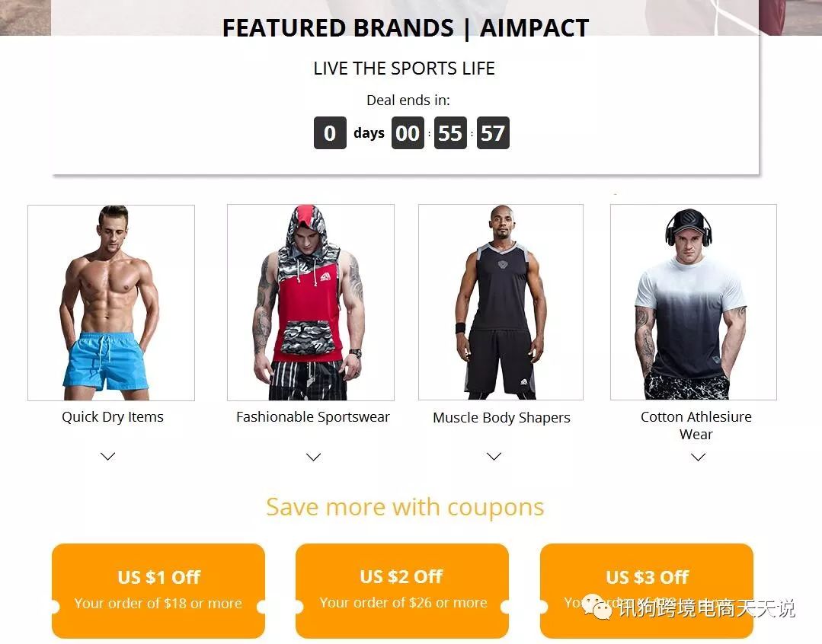Image resolution: width=822 pixels, height=644 pixels.
Task: Expand the Fashionable Sportswear chevron
Action: point(313,457)
